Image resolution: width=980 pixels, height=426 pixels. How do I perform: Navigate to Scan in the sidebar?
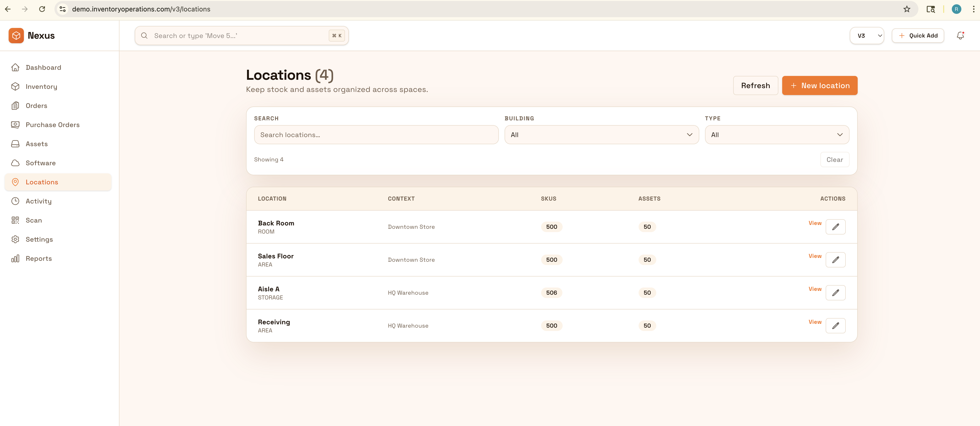click(33, 220)
